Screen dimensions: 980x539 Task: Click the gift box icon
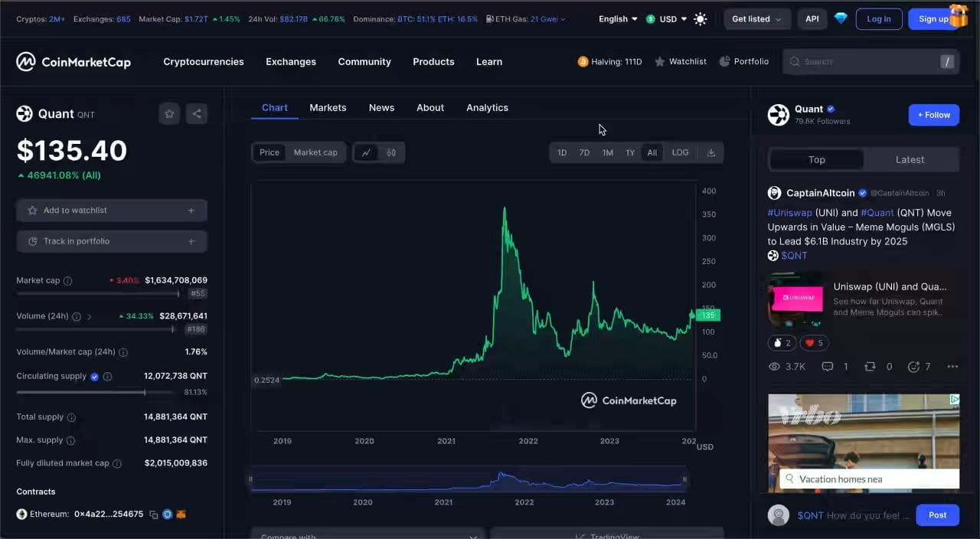[958, 15]
